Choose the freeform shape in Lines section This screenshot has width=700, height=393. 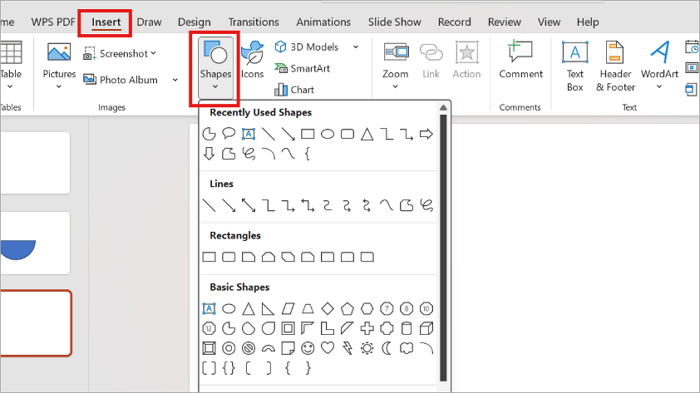click(406, 205)
